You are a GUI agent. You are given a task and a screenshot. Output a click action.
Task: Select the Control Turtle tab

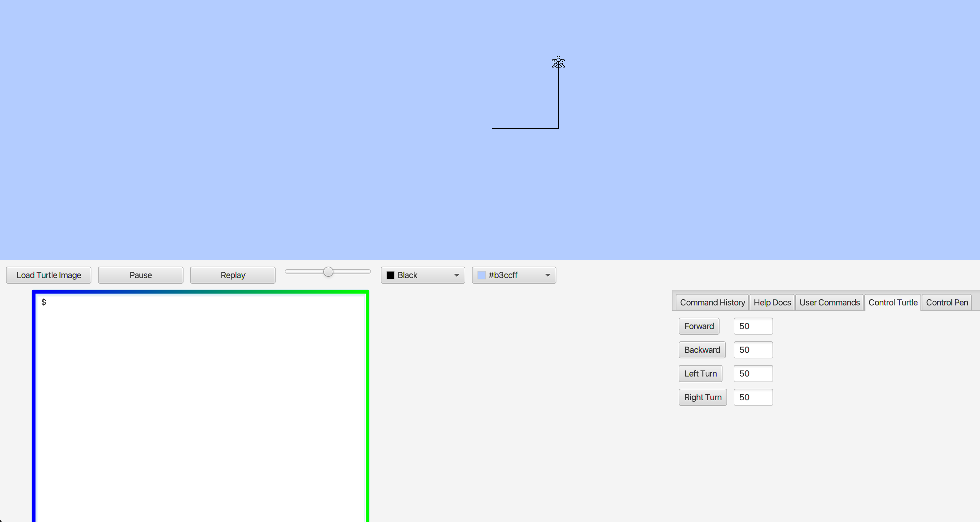893,302
